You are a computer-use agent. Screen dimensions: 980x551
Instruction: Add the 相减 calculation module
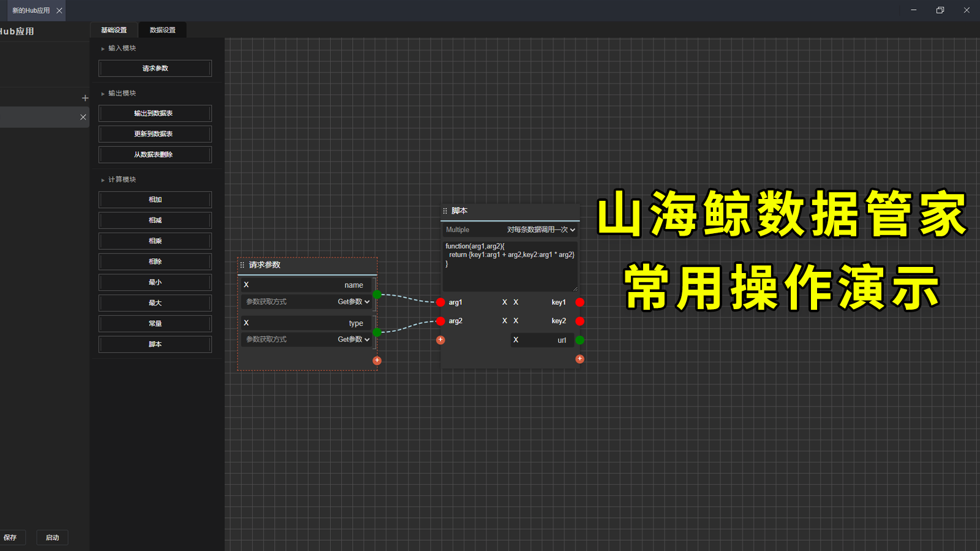155,220
